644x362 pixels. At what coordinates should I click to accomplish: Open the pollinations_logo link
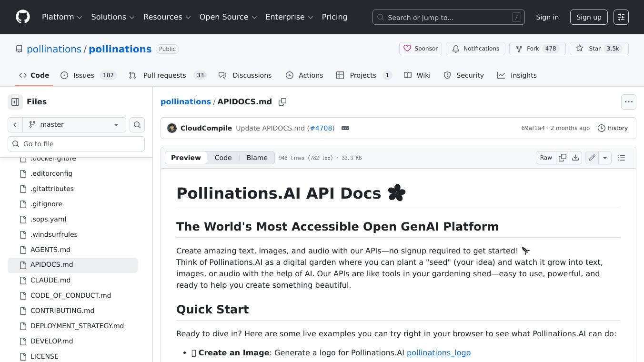tap(438, 353)
